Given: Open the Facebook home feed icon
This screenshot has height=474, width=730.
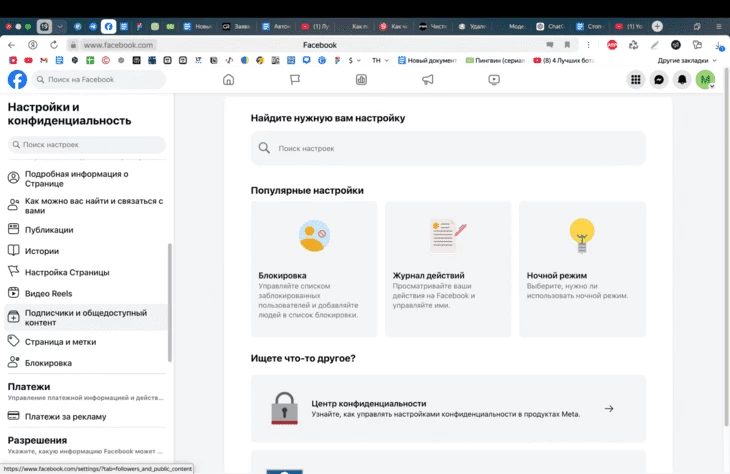Looking at the screenshot, I should (229, 80).
